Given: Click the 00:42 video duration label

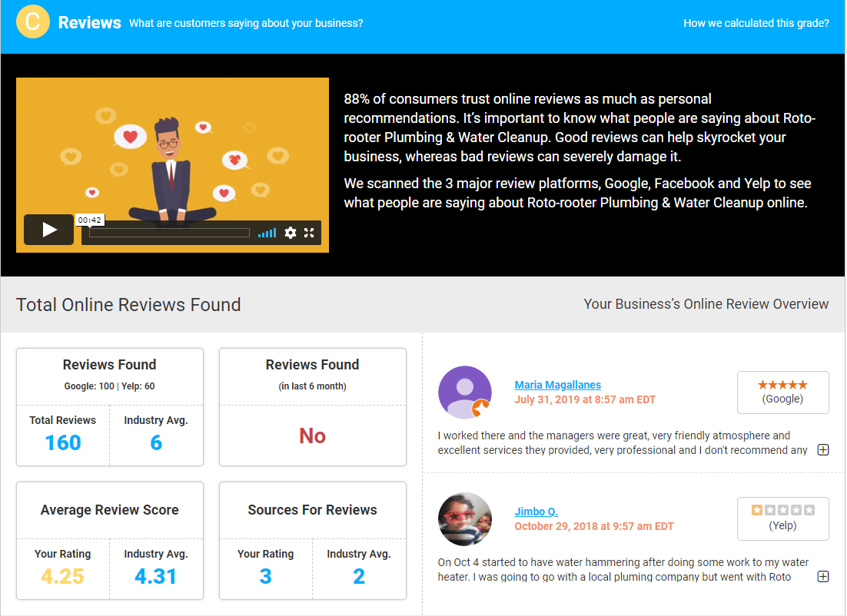Looking at the screenshot, I should point(89,220).
